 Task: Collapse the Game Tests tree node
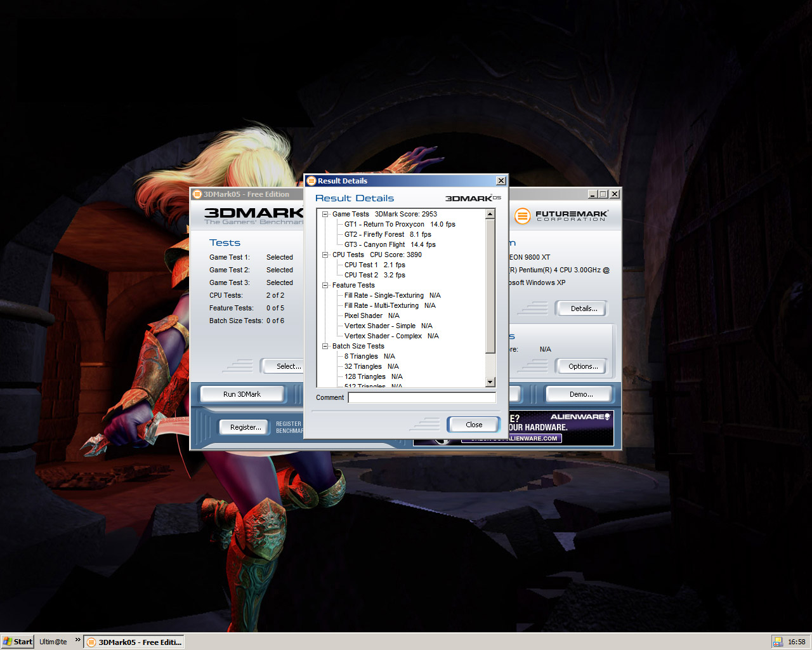pos(325,215)
